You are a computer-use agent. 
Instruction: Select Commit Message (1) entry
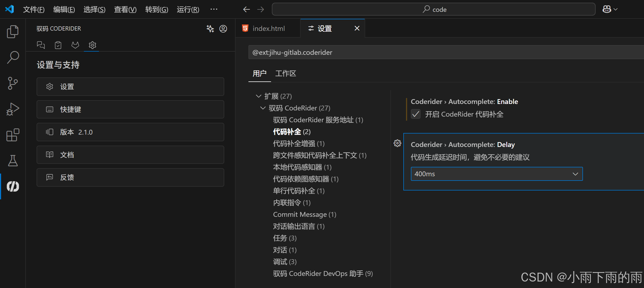click(305, 214)
